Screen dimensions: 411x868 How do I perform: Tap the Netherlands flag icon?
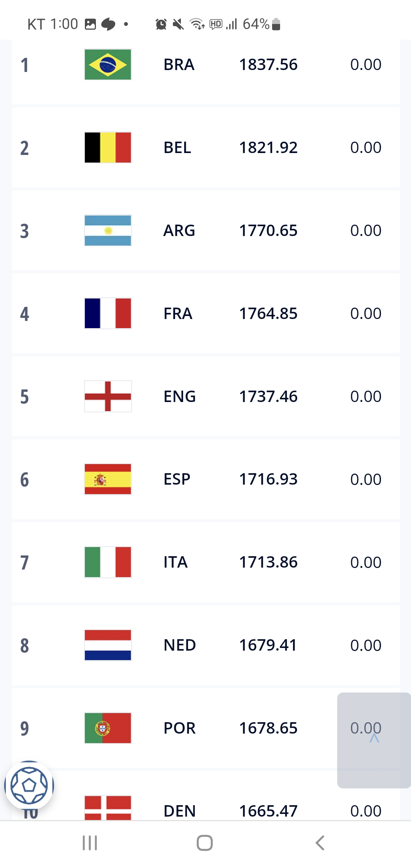click(108, 645)
